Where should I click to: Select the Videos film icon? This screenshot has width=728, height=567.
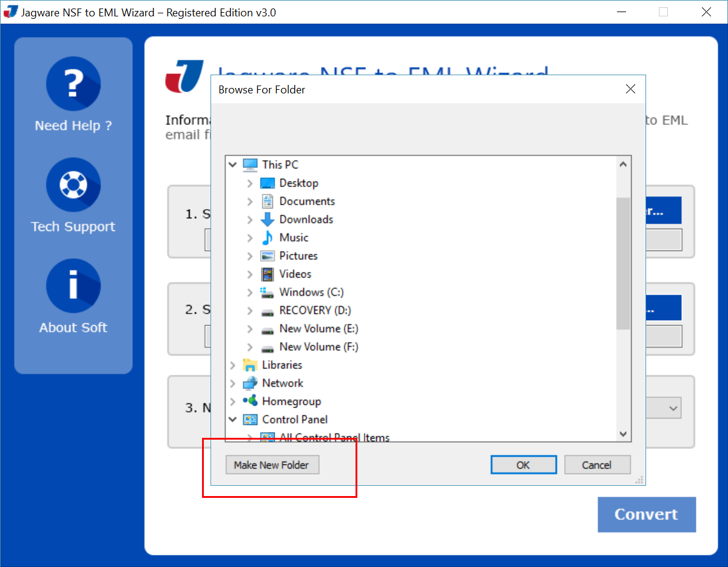click(x=268, y=274)
